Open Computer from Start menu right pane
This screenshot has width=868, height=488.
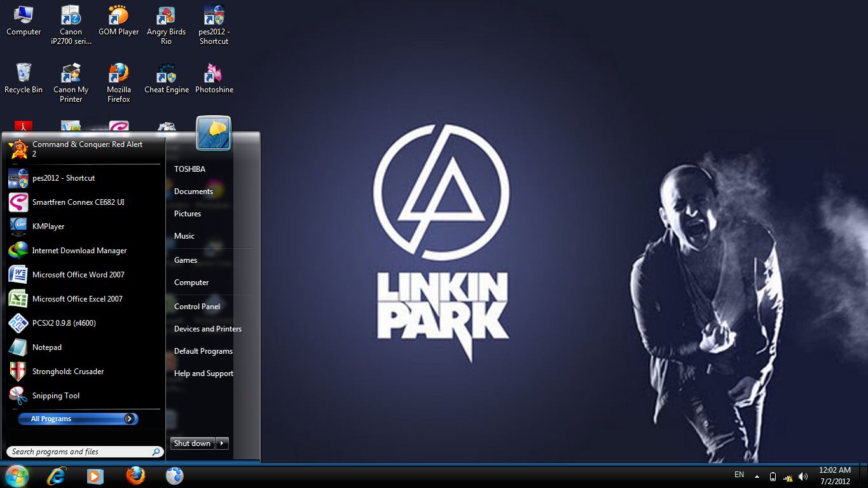(x=191, y=282)
